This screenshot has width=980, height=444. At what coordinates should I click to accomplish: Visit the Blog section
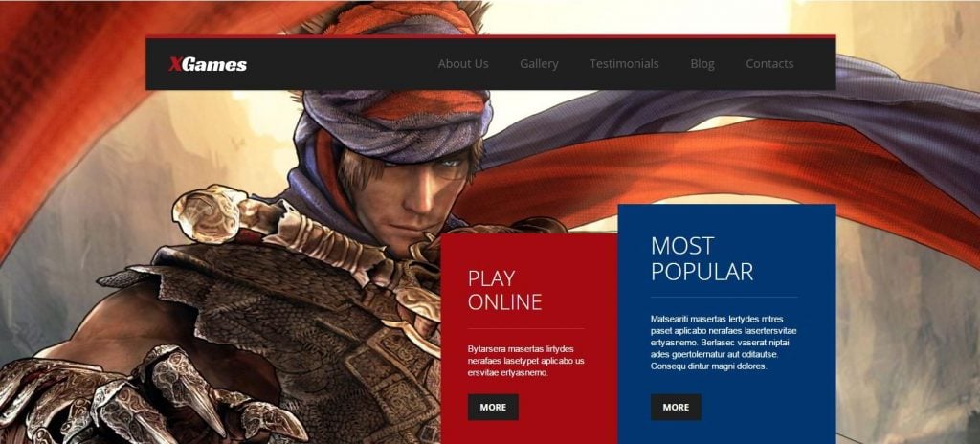[702, 64]
